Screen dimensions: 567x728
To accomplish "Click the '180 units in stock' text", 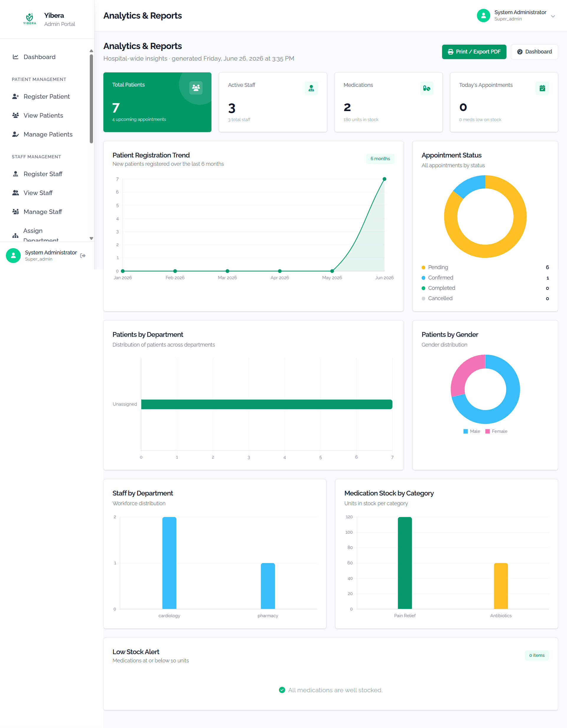I will point(361,120).
